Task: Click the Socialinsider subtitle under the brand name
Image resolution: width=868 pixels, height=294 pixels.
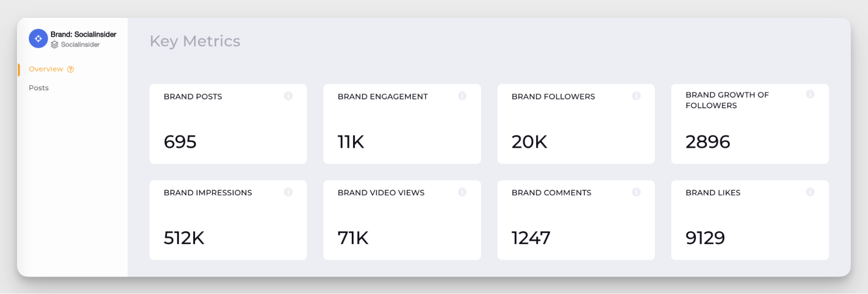Action: [x=80, y=45]
